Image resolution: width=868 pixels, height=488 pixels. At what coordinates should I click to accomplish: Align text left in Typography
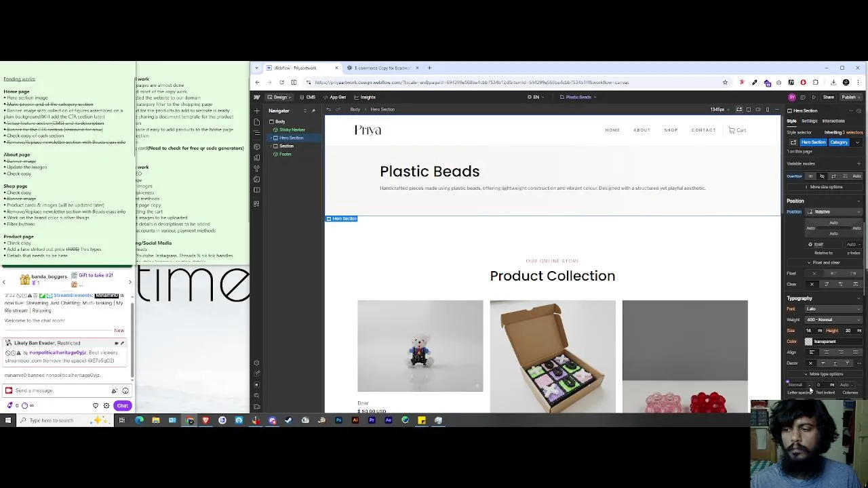coord(811,352)
